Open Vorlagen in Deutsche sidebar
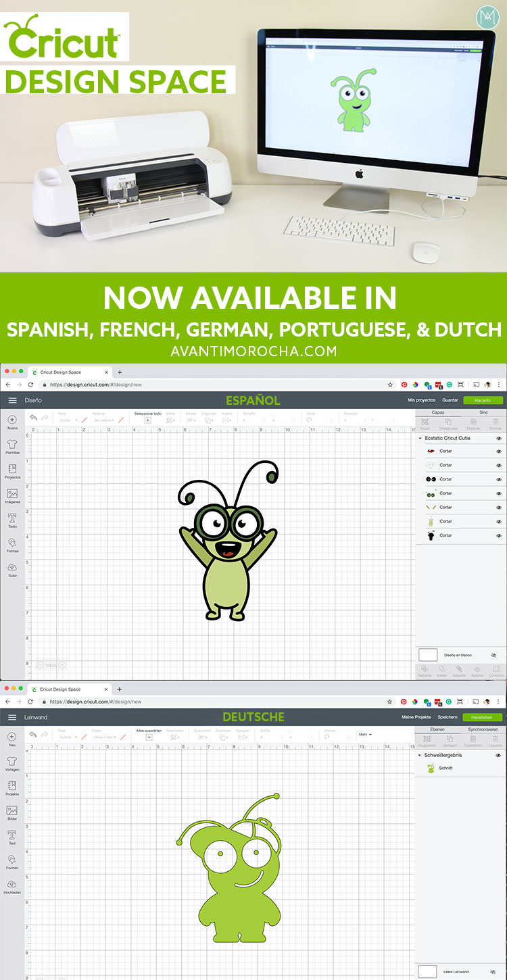This screenshot has width=507, height=980. point(12,764)
